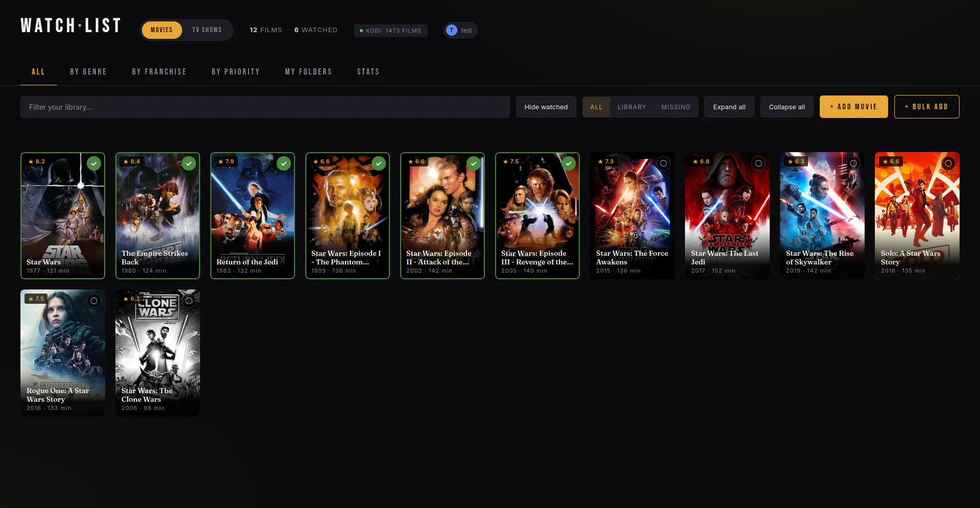This screenshot has width=980, height=508.
Task: Click the 6.2 rating badge on Clone Wars
Action: click(132, 299)
